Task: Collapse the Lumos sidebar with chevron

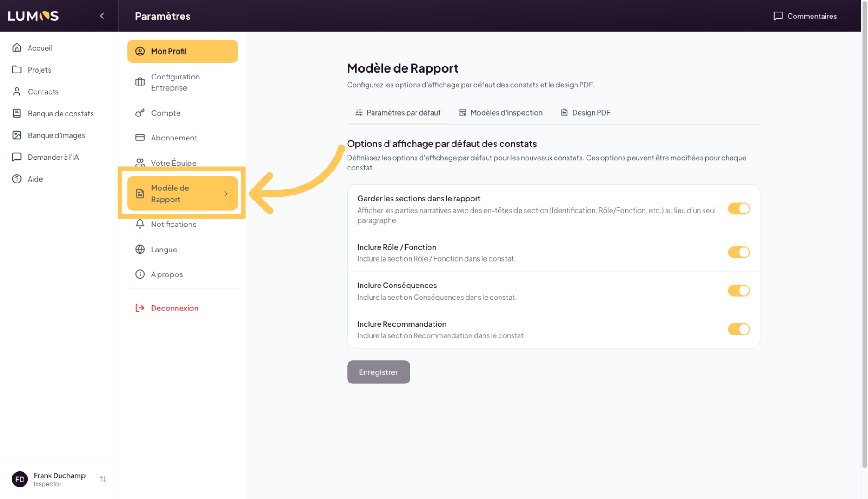Action: click(102, 16)
